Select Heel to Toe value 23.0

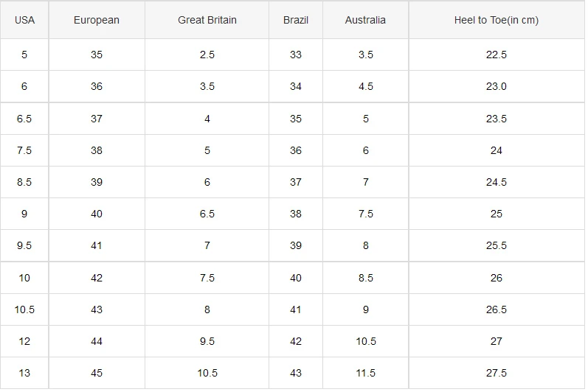point(497,86)
